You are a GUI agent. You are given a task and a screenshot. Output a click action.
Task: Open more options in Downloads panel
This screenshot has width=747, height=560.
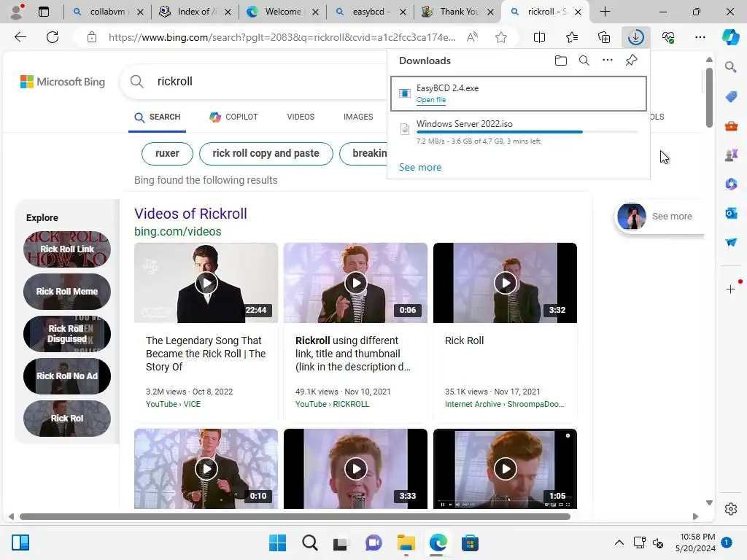608,61
